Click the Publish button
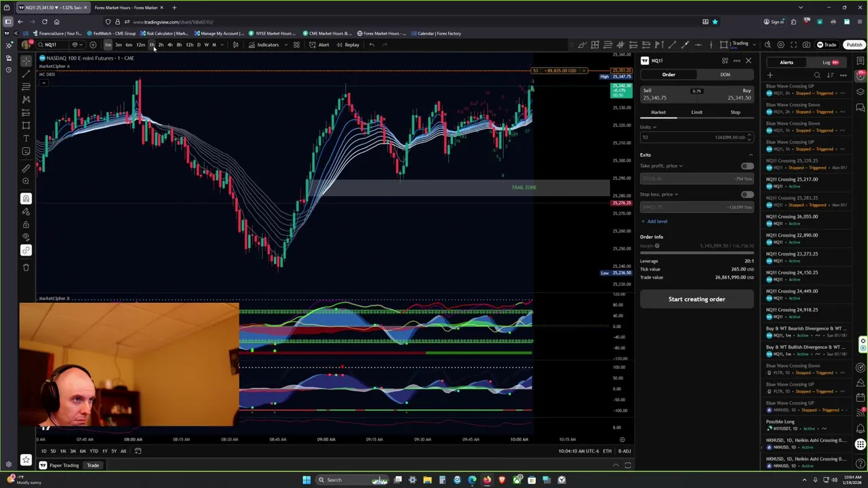This screenshot has width=868, height=488. [x=854, y=45]
